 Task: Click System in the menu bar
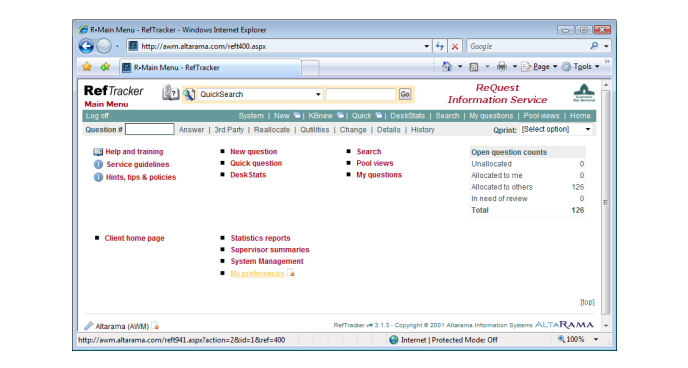[x=251, y=116]
